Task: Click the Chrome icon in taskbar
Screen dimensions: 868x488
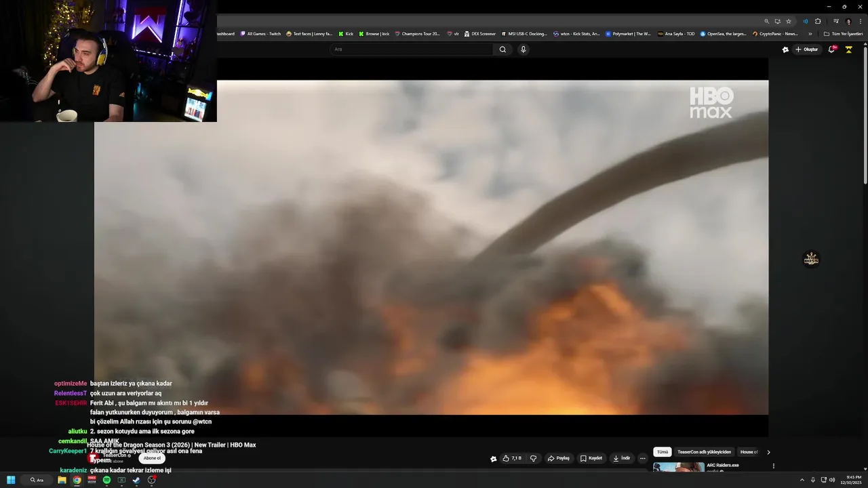Action: pos(77,480)
